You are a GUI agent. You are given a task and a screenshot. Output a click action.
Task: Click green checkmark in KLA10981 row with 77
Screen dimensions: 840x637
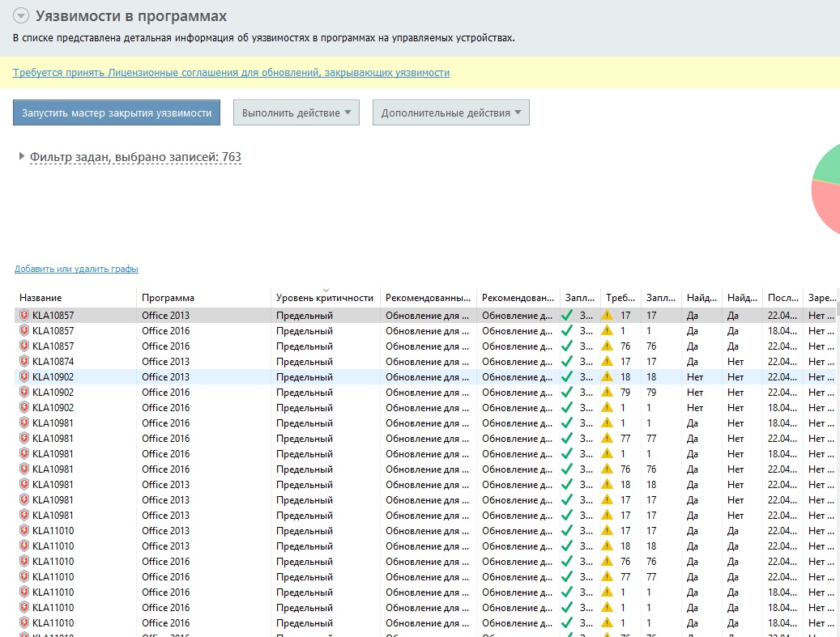[567, 439]
